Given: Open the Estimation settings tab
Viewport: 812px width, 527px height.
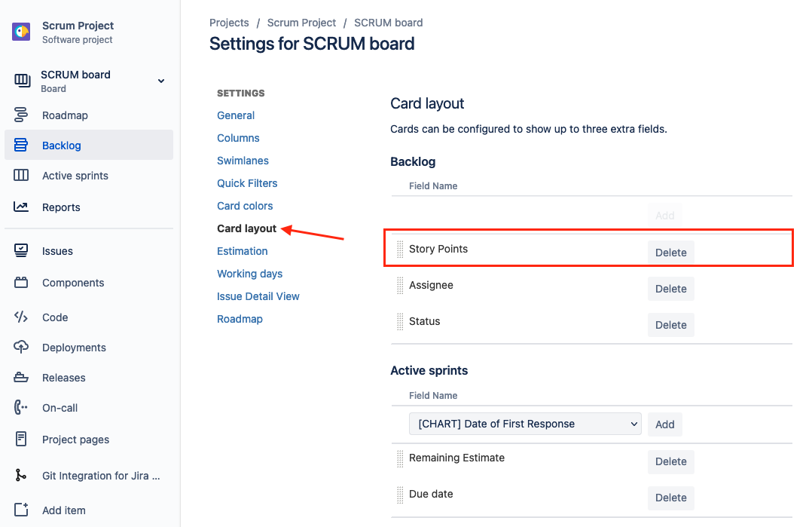Looking at the screenshot, I should [x=243, y=251].
